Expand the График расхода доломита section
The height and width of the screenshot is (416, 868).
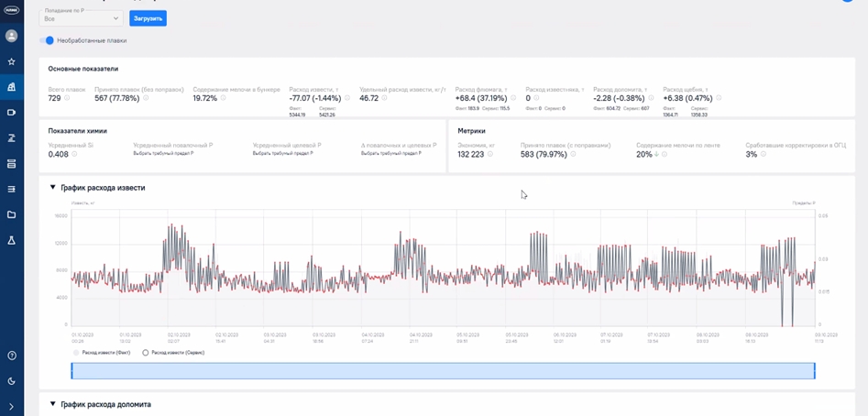coord(53,404)
